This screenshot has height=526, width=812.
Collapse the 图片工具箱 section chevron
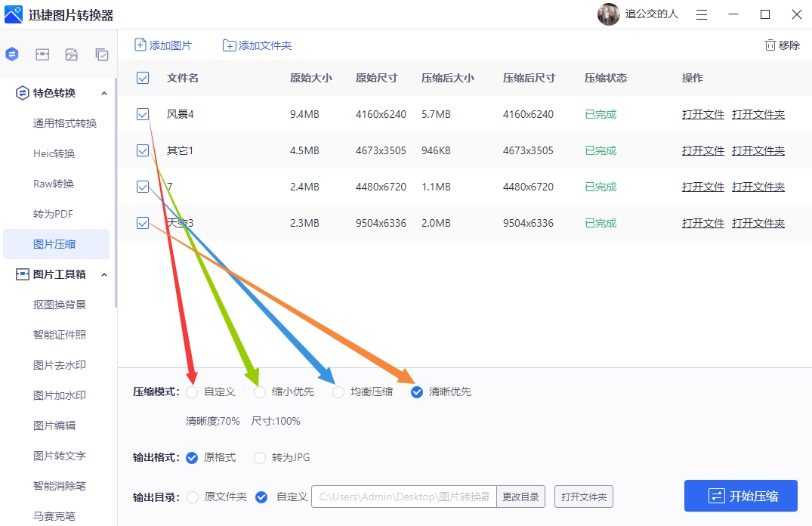104,274
